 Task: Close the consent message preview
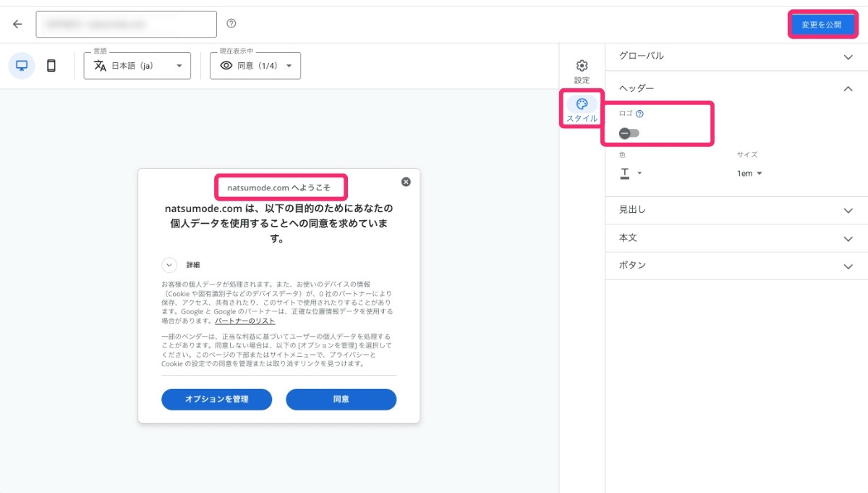406,182
